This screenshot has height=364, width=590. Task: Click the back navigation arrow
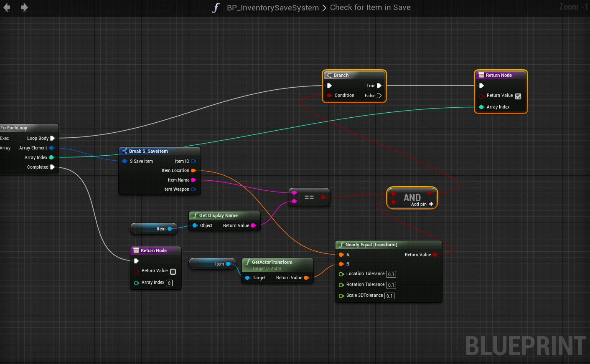pos(7,8)
